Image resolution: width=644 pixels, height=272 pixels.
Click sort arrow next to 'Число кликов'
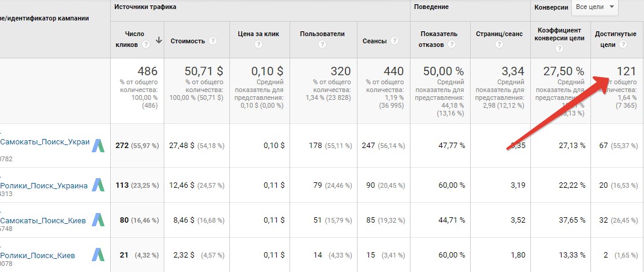159,40
